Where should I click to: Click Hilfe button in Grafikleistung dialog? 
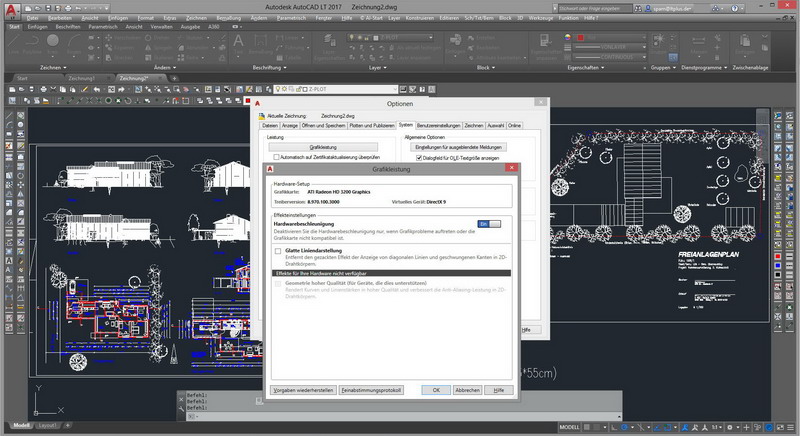coord(498,390)
